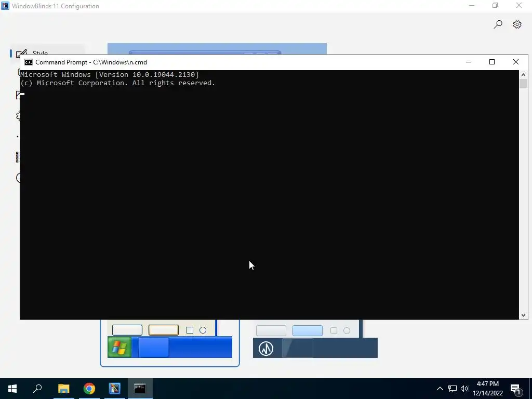Maximize the Command Prompt window
The image size is (532, 399).
[x=492, y=62]
